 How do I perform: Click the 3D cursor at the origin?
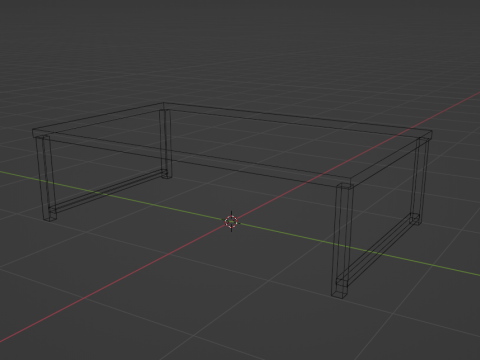pyautogui.click(x=231, y=221)
